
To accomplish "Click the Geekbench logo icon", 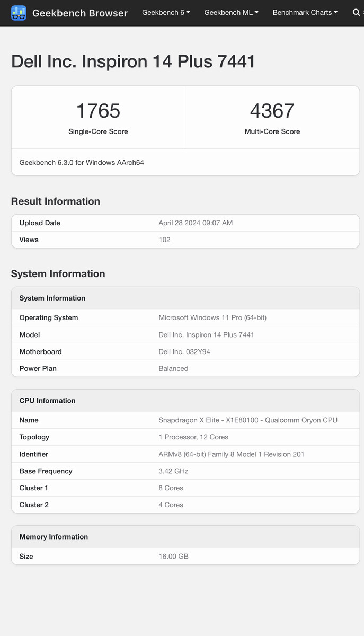I will pos(19,13).
